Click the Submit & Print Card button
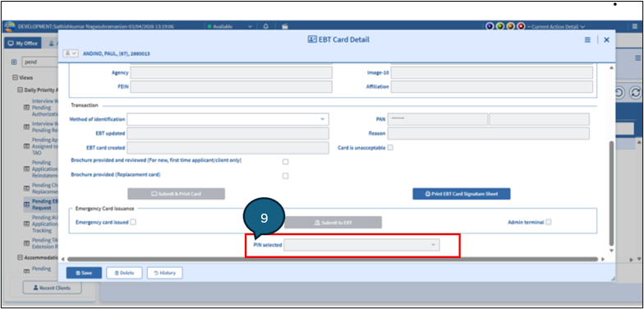The width and height of the screenshot is (644, 309). coord(176,194)
